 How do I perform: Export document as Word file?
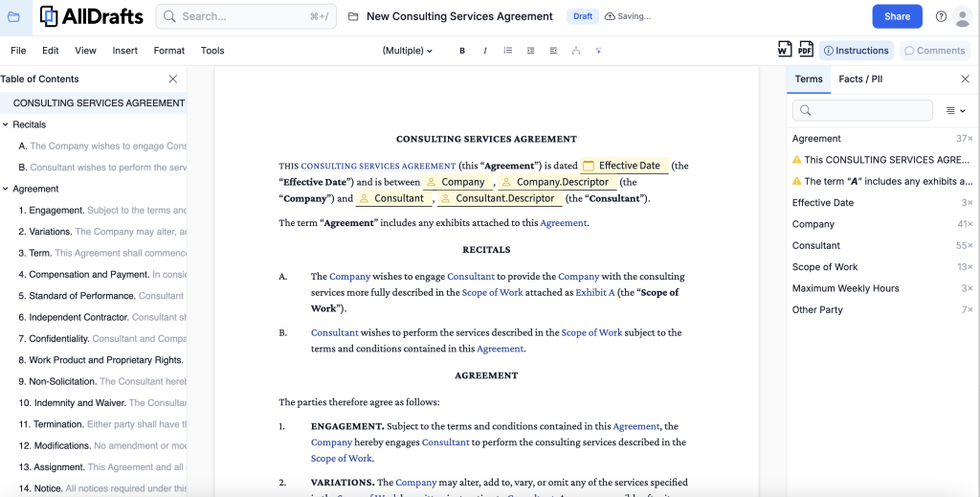[785, 50]
